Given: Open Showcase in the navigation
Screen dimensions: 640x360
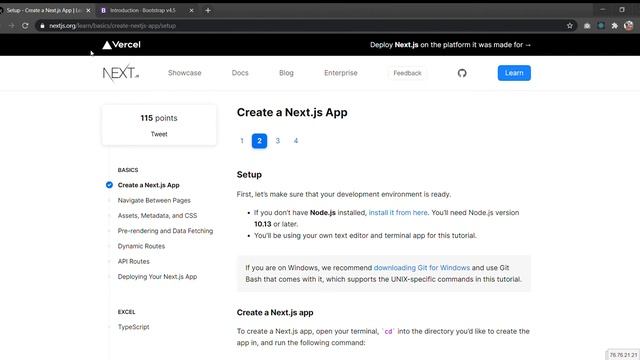Looking at the screenshot, I should 184,73.
